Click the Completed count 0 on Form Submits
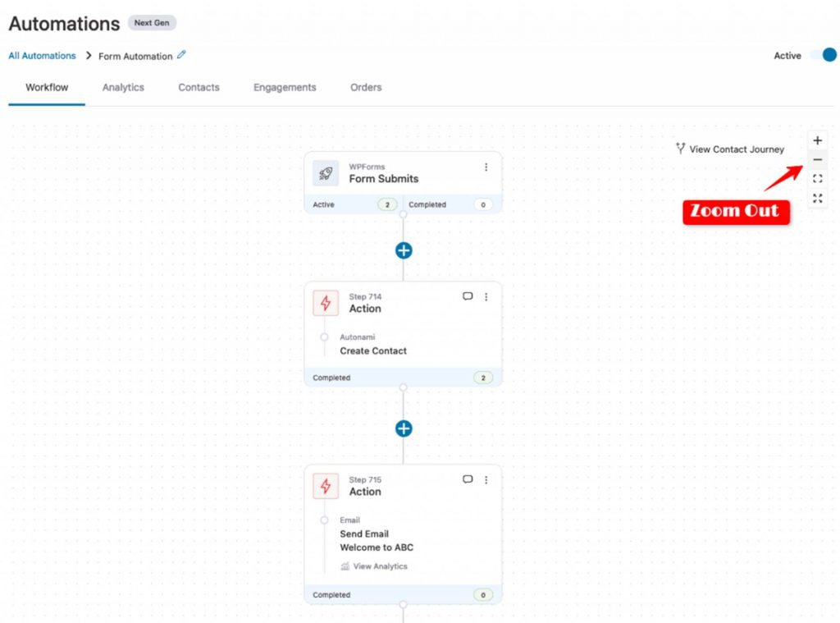840x623 pixels. coord(482,205)
